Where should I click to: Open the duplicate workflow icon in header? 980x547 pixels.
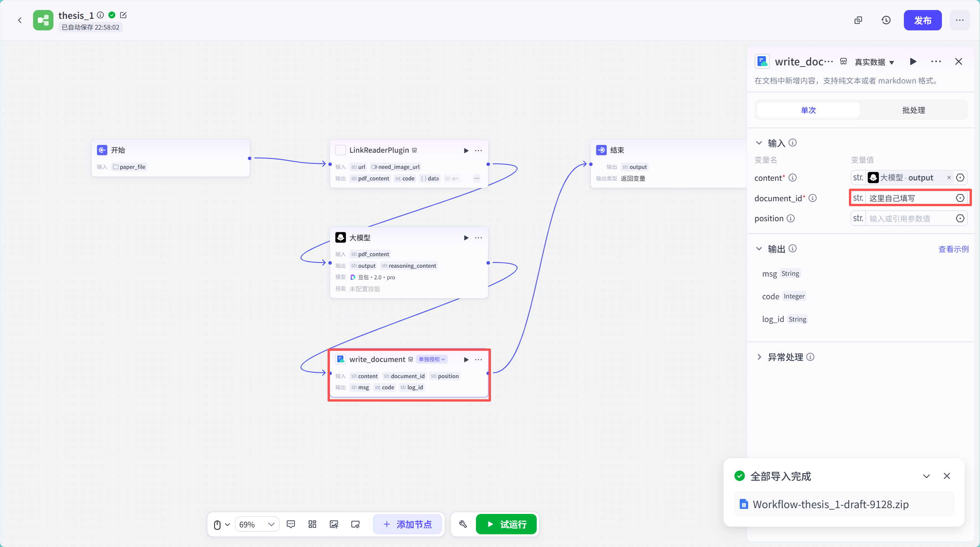coord(858,20)
